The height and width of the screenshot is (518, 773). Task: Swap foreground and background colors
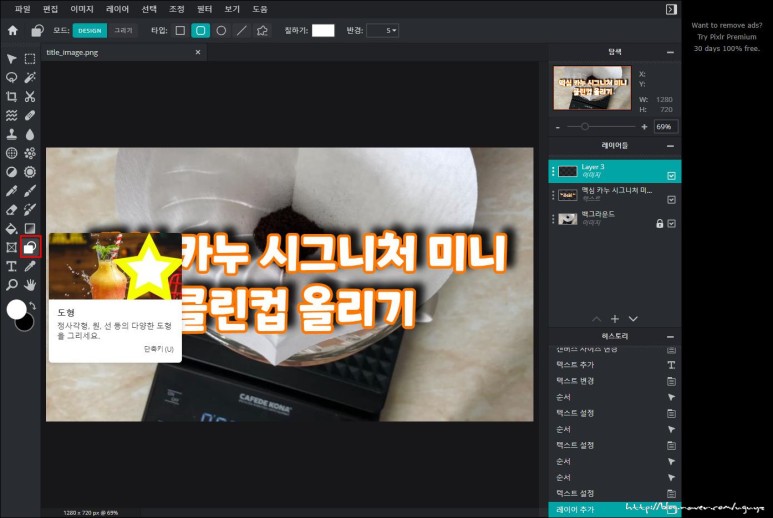coord(33,306)
